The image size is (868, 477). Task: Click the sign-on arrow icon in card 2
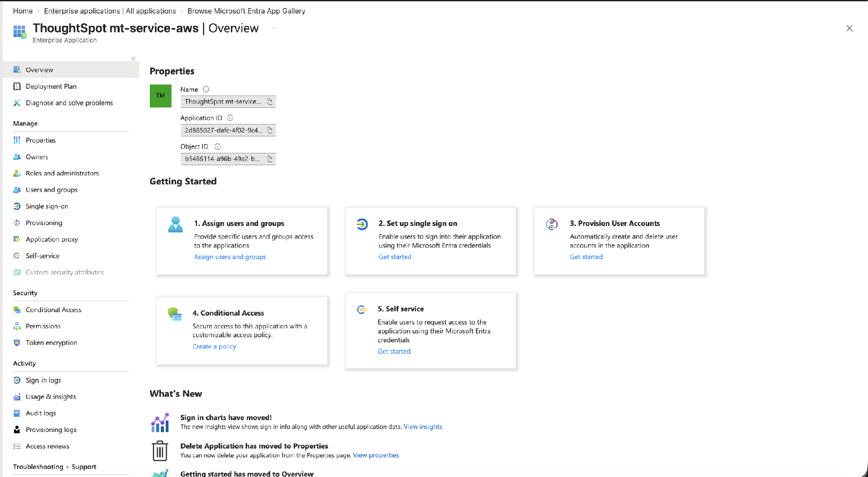[362, 224]
